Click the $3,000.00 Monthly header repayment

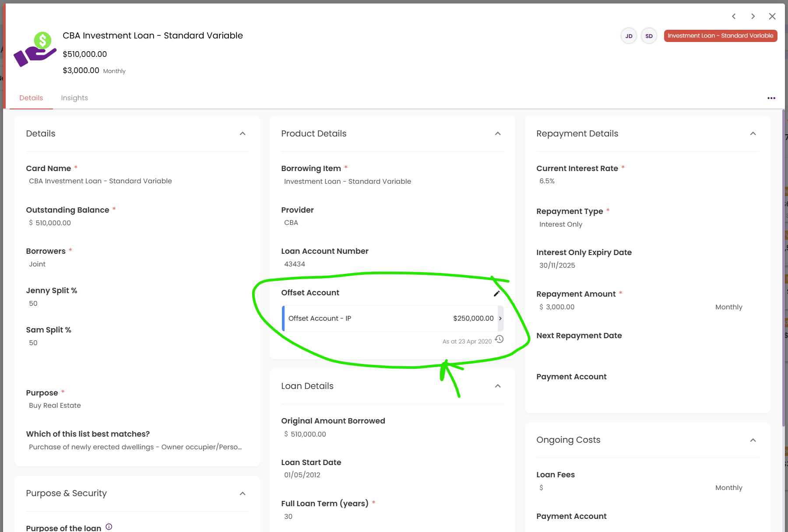click(94, 70)
